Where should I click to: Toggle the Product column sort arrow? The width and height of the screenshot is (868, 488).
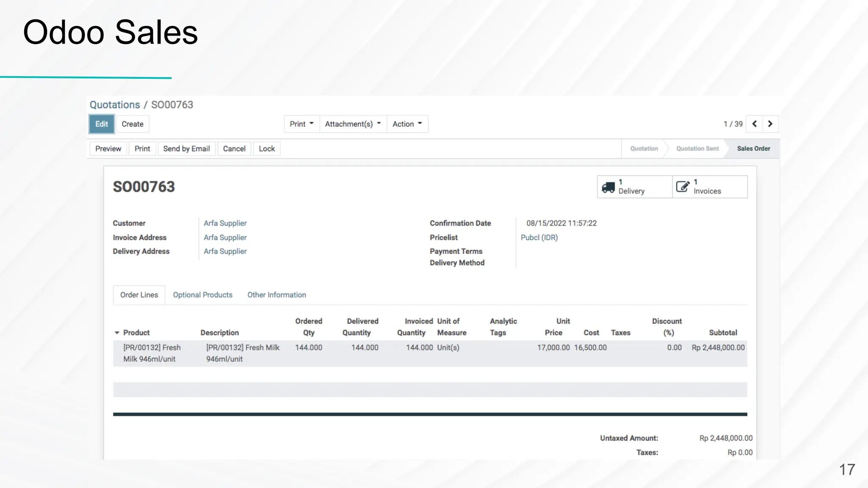click(x=117, y=333)
